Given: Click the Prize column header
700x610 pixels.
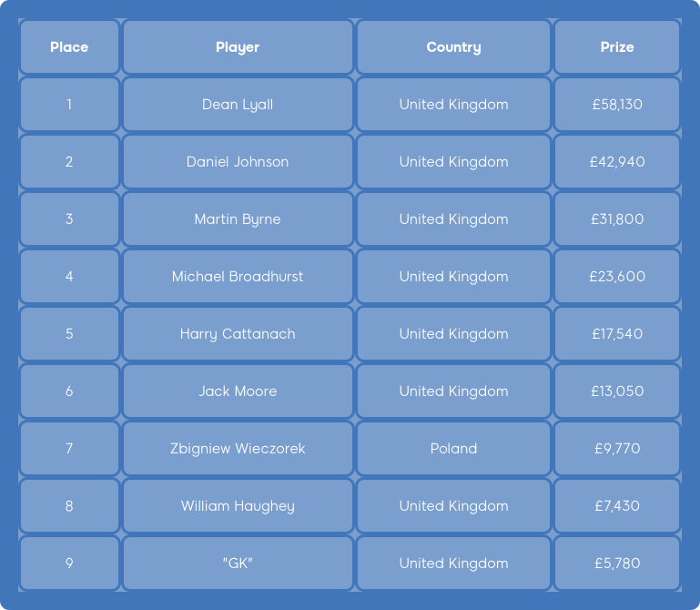Looking at the screenshot, I should (617, 47).
